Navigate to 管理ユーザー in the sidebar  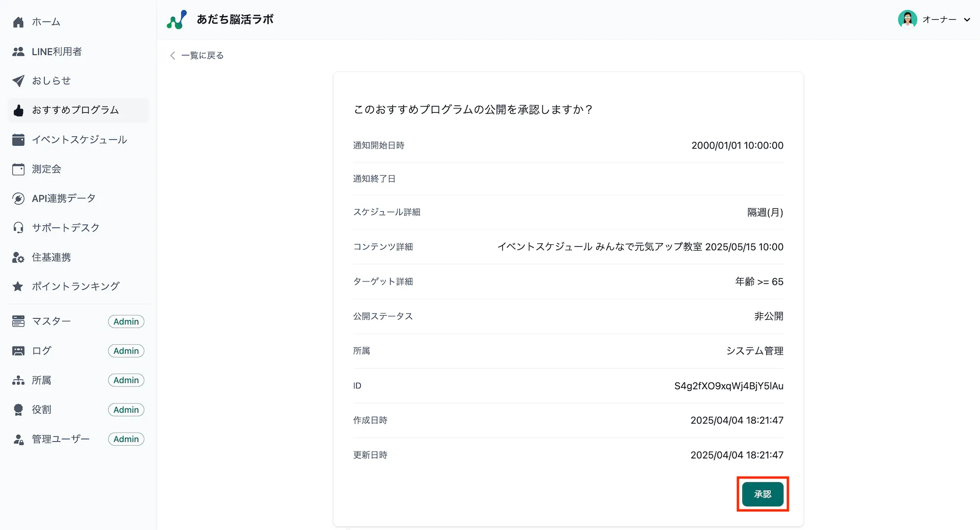click(x=60, y=439)
